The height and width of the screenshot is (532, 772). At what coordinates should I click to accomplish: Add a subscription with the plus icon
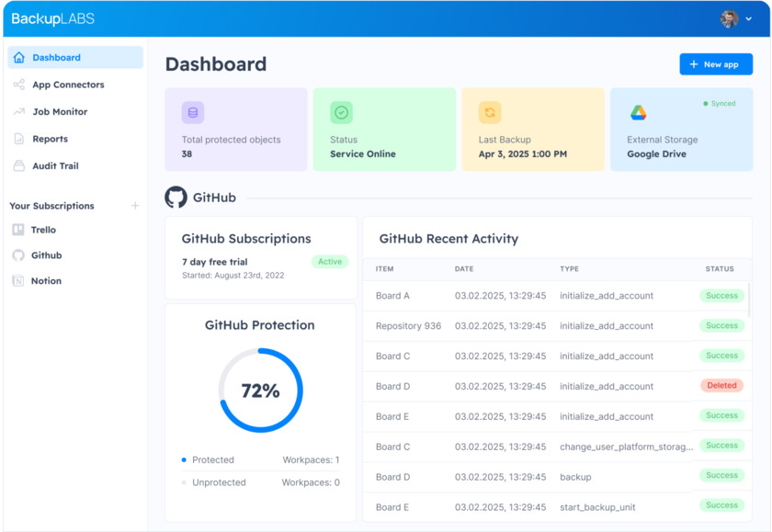tap(135, 206)
